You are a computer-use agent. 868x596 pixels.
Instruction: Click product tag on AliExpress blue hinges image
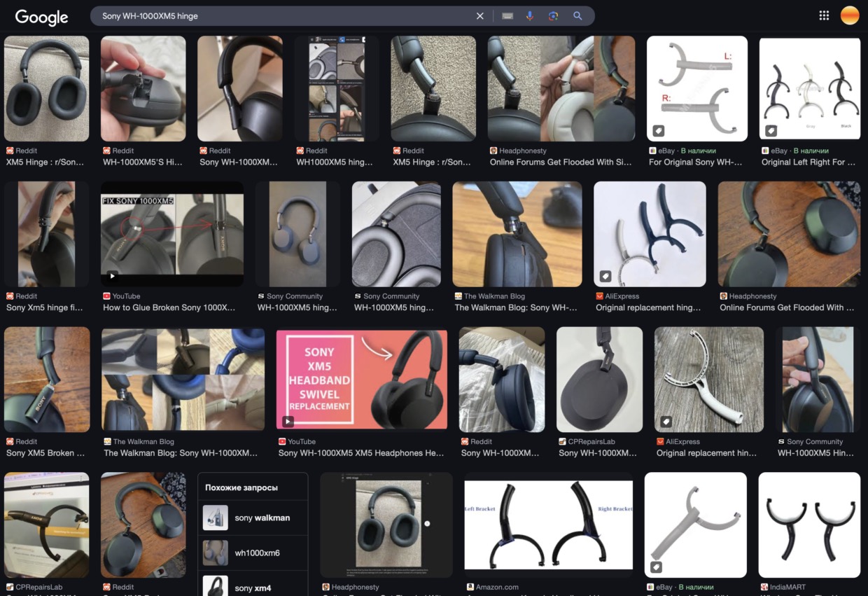point(605,277)
